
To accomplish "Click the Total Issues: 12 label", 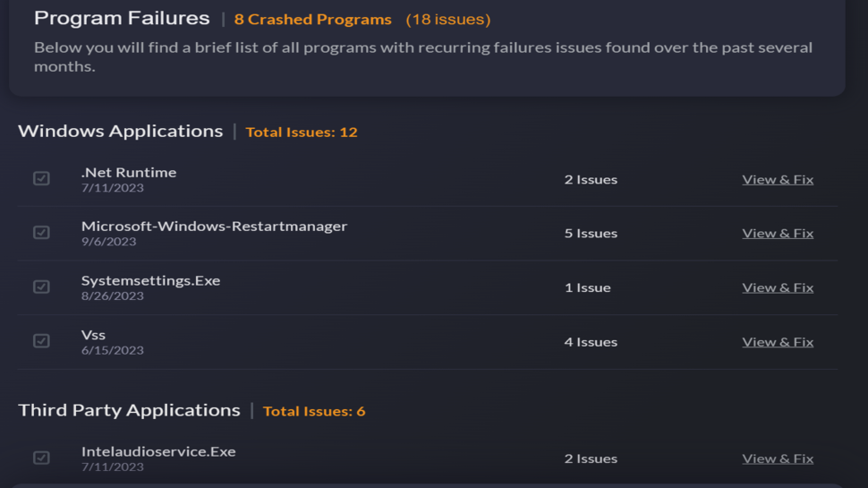I will click(x=301, y=132).
